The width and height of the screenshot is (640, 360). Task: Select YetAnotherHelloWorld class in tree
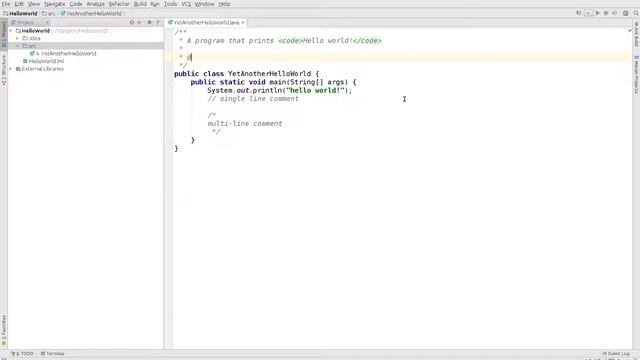coord(64,53)
